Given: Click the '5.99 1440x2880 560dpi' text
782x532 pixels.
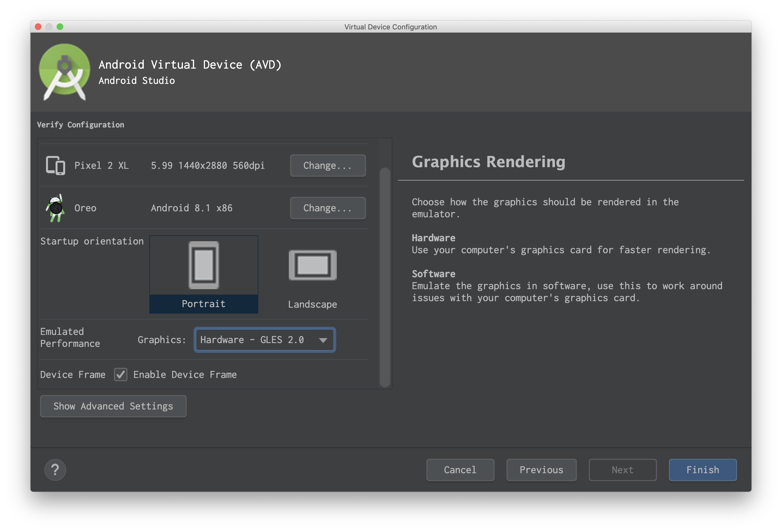Looking at the screenshot, I should 208,166.
